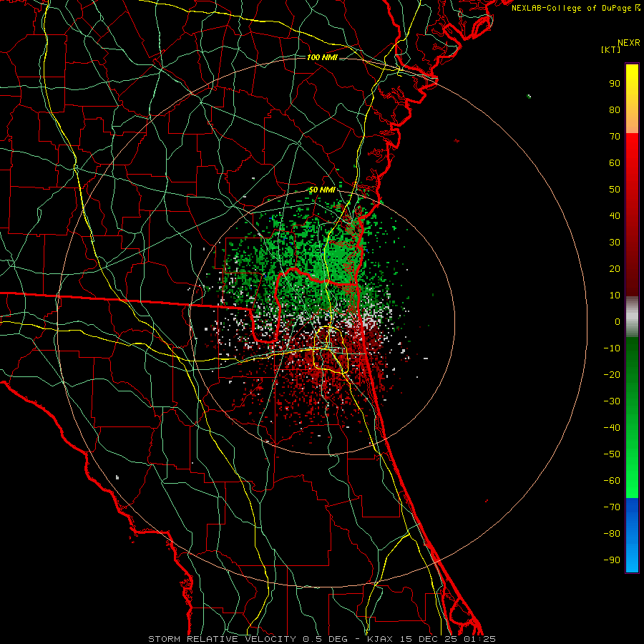Viewport: 644px width, 644px height.
Task: Click the -30 value on the velocity scale
Action: (x=612, y=401)
